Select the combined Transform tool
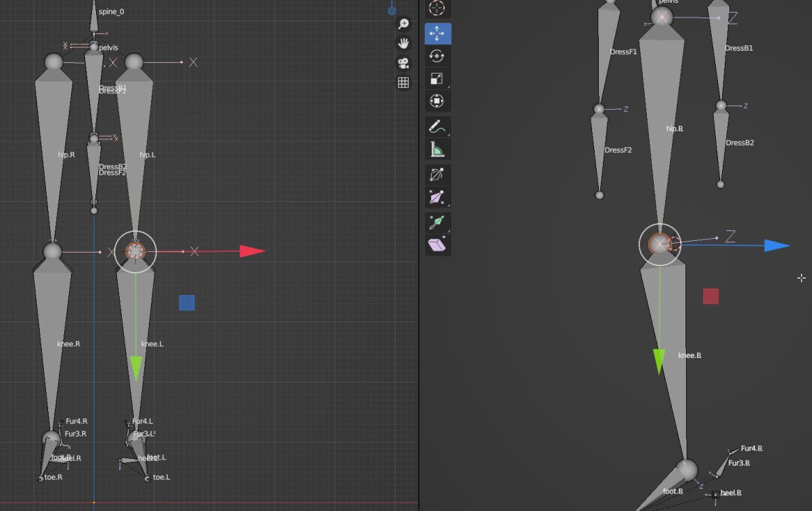The height and width of the screenshot is (511, 812). click(437, 102)
